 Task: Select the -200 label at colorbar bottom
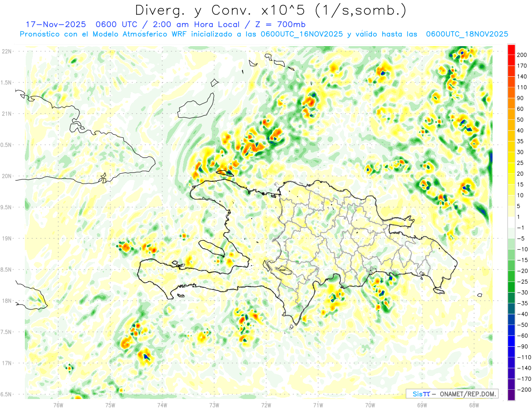pyautogui.click(x=523, y=389)
